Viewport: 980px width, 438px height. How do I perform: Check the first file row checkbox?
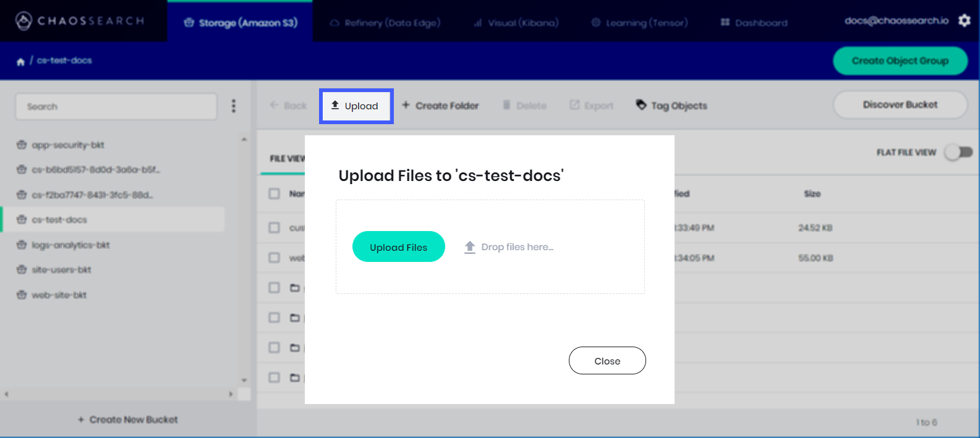point(275,228)
